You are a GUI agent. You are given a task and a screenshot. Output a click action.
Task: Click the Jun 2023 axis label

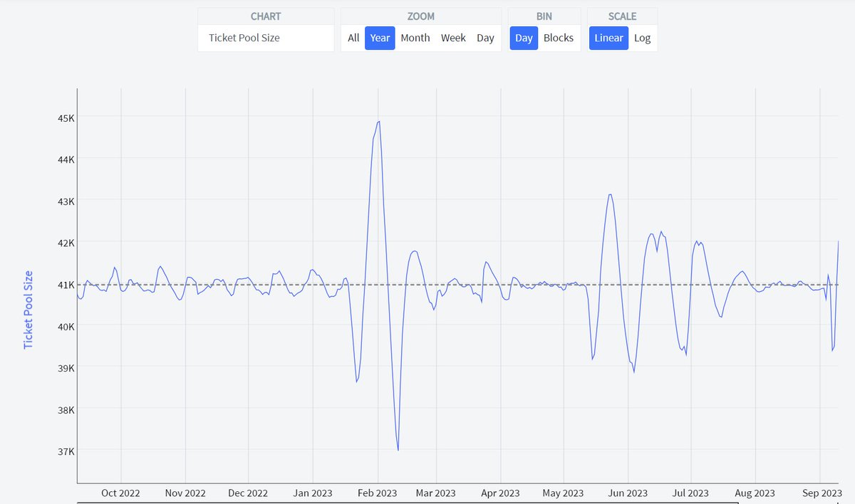pos(628,493)
